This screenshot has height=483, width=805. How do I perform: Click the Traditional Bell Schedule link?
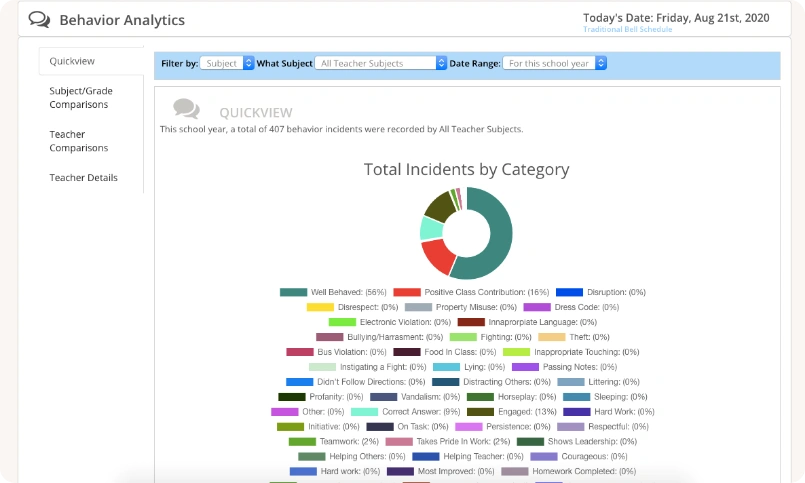tap(627, 29)
